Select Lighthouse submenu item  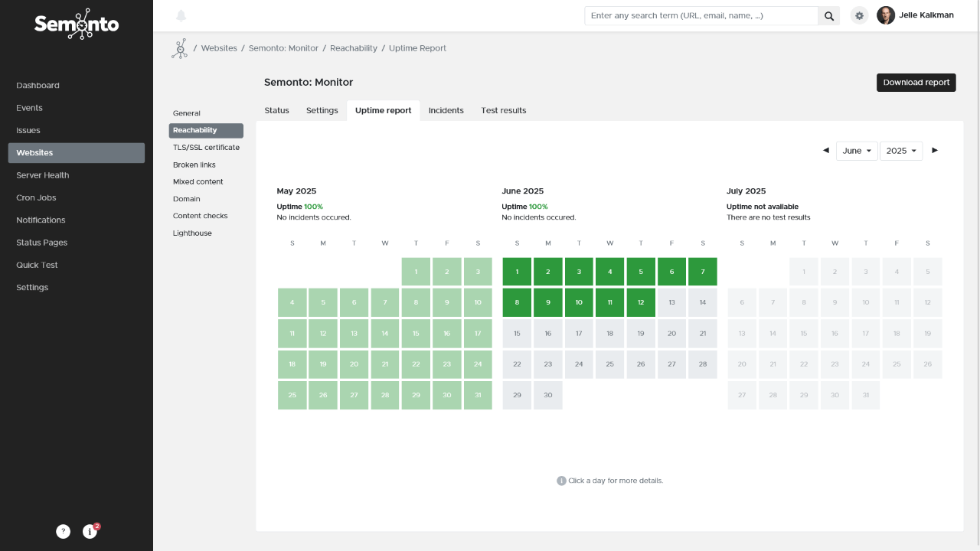(206, 233)
